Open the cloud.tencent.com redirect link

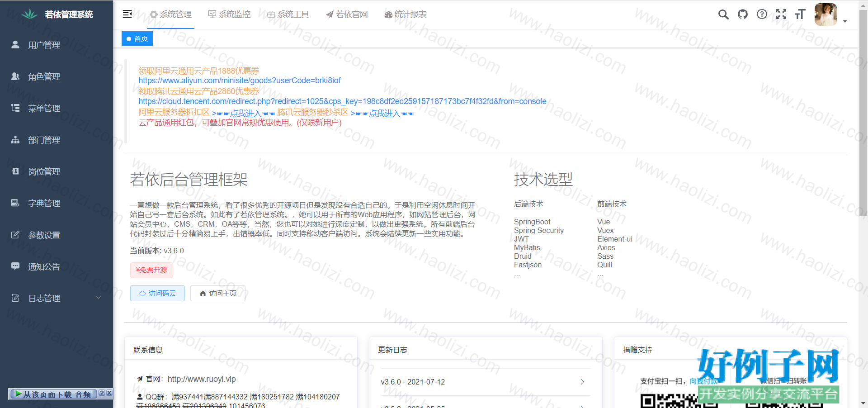pyautogui.click(x=342, y=101)
